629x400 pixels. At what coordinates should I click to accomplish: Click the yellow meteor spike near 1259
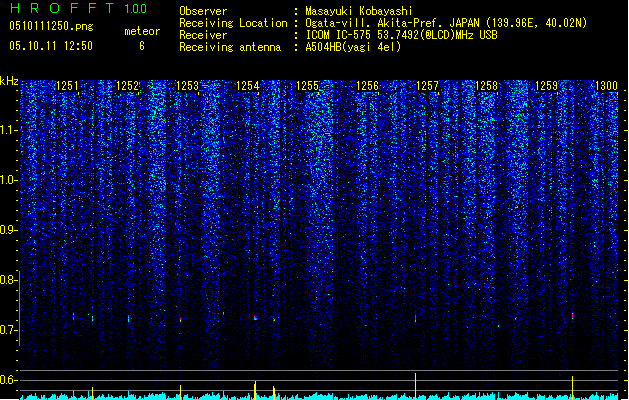point(572,388)
